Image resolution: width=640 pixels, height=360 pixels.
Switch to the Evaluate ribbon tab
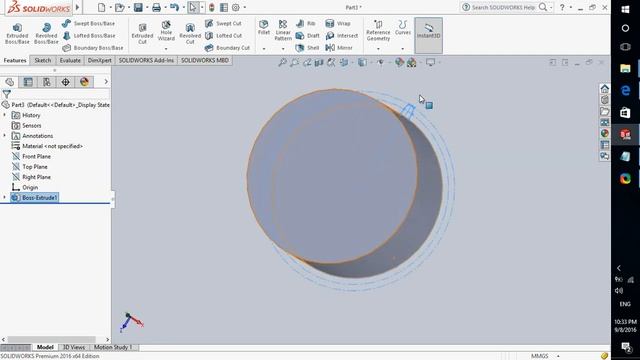tap(70, 60)
